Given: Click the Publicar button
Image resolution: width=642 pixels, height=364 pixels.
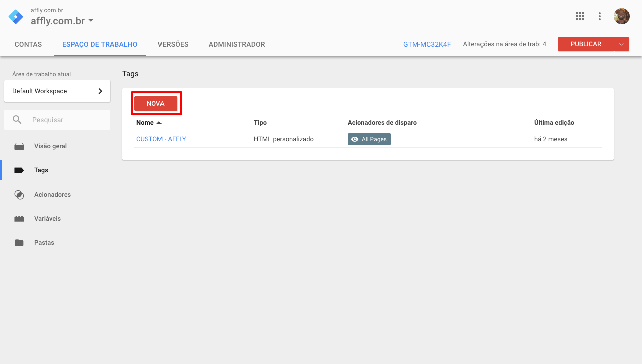Looking at the screenshot, I should click(x=586, y=44).
